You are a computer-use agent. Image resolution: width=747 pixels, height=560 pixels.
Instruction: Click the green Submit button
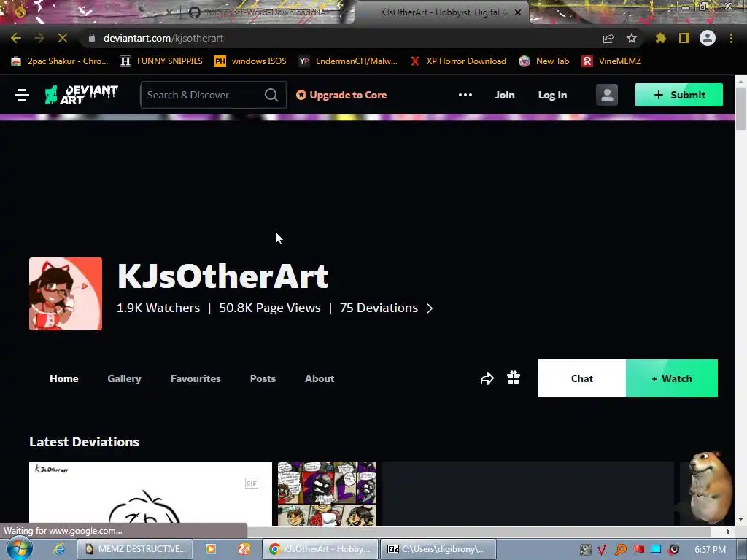pos(679,95)
